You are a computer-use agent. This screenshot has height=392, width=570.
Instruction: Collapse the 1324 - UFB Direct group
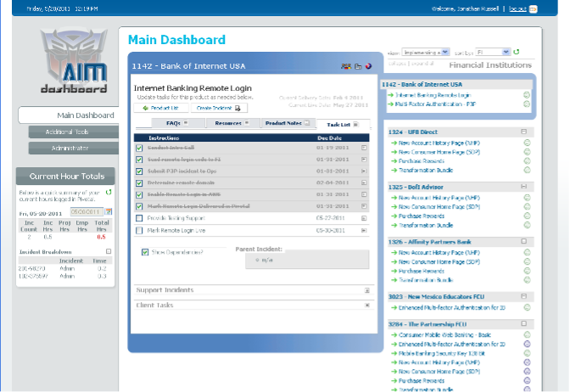524,132
